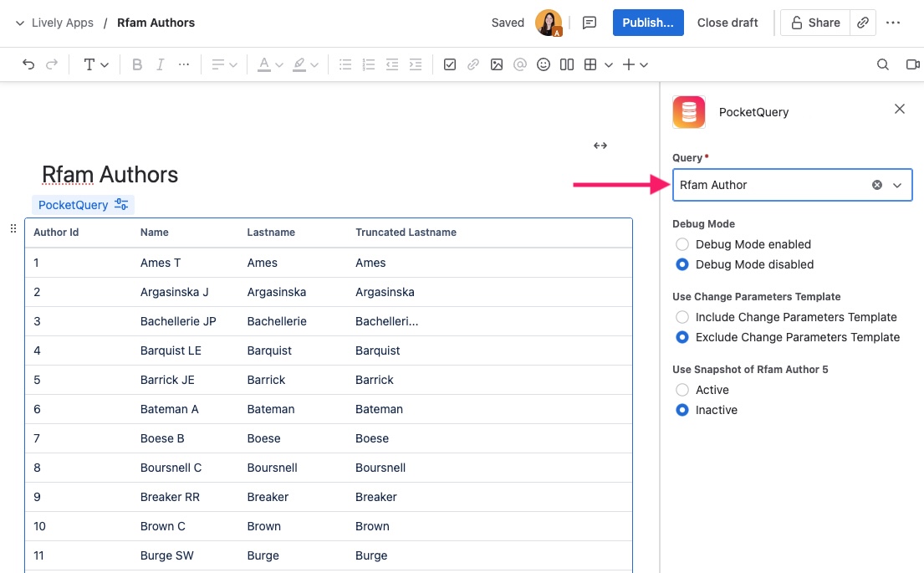
Task: Close the draft
Action: 727,23
